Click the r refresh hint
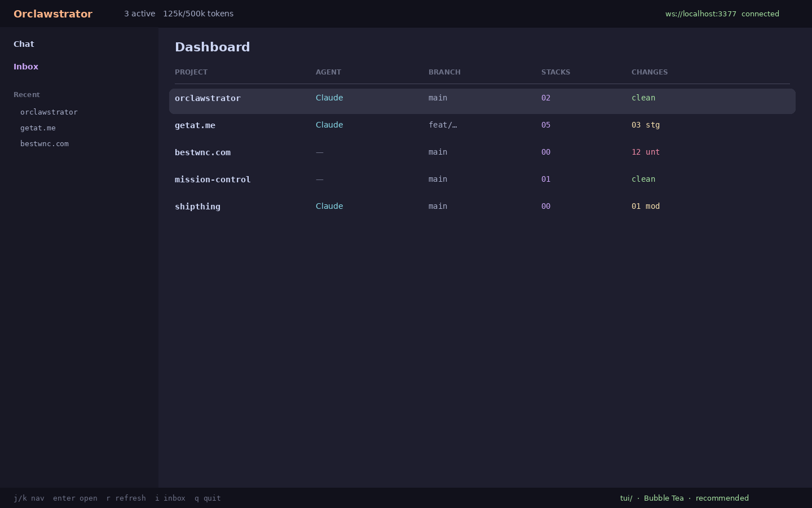This screenshot has width=812, height=508. coord(126,498)
